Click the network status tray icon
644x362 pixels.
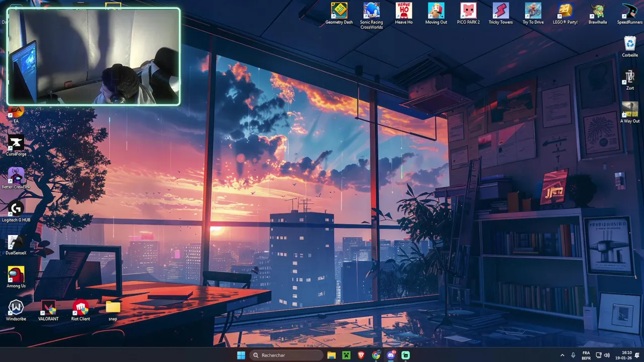(x=599, y=355)
